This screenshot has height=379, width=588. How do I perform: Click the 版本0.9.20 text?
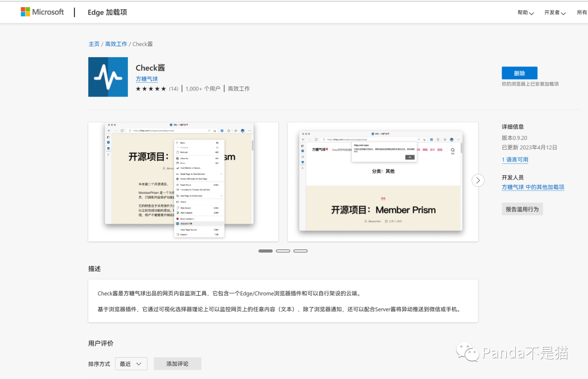(514, 138)
